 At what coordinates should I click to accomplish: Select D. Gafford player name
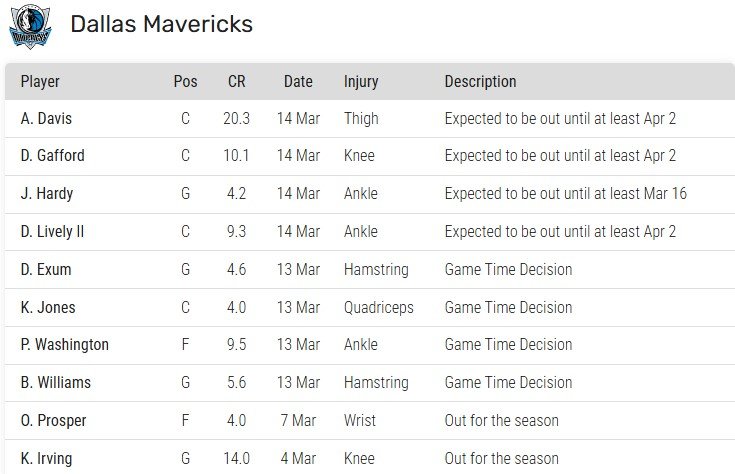click(x=52, y=156)
